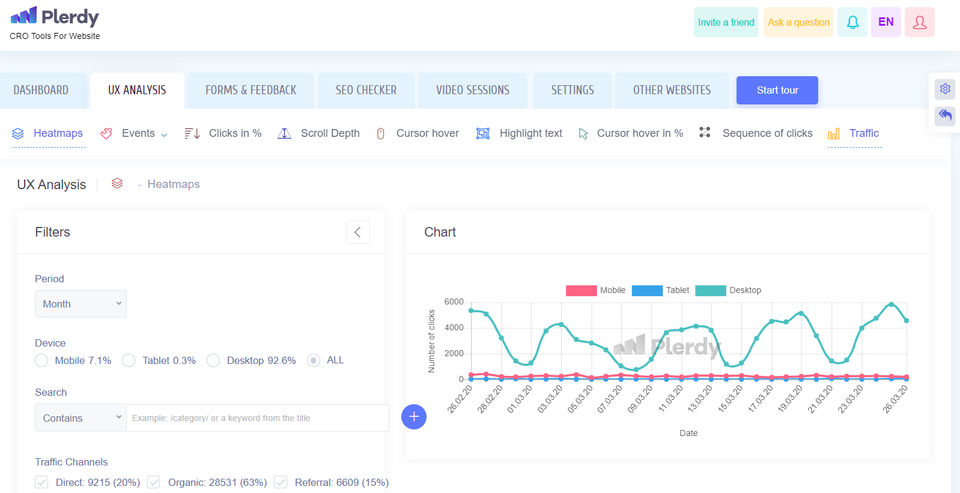
Task: Open the Contains search type dropdown
Action: tap(81, 418)
